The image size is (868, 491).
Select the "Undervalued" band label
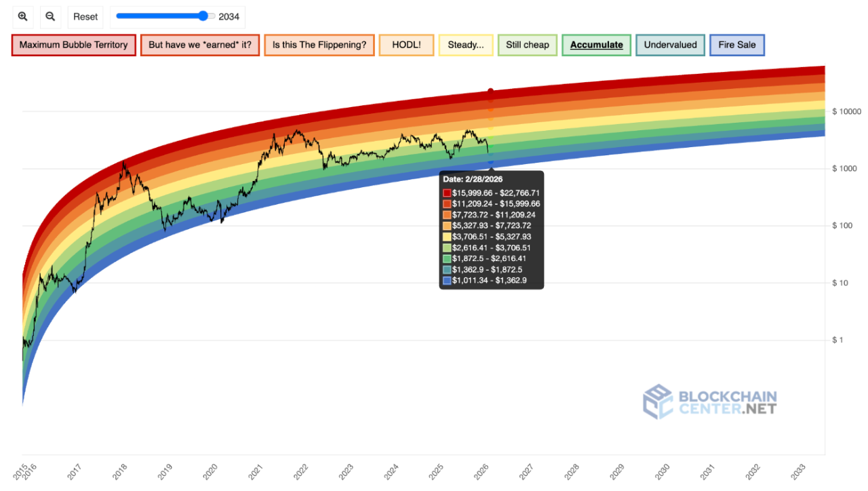point(670,44)
